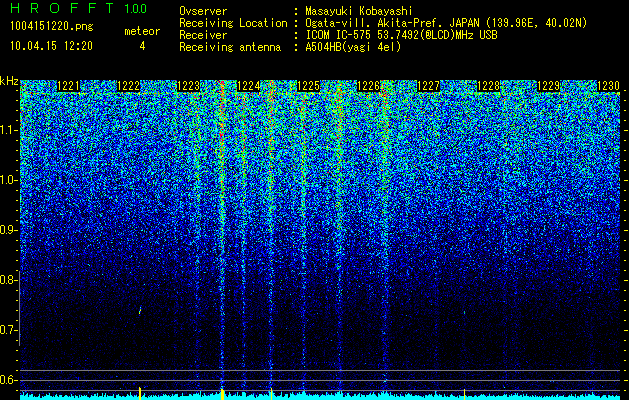
Task: Click the 0.8 kHz axis label
Action: (x=8, y=280)
